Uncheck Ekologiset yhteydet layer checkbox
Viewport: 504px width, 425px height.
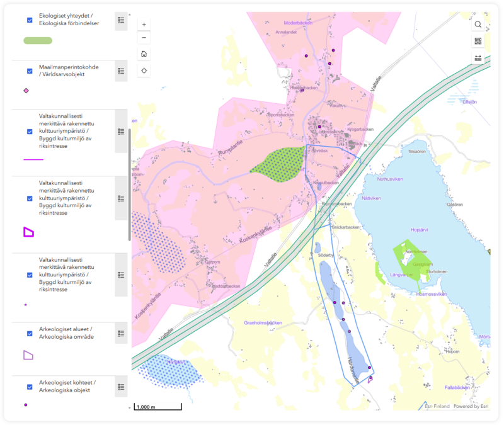click(x=30, y=20)
